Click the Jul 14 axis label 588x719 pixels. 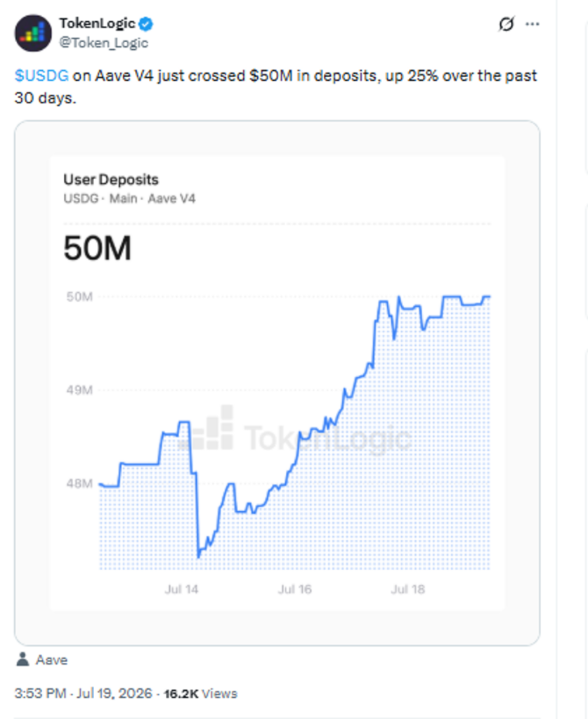coord(182,589)
